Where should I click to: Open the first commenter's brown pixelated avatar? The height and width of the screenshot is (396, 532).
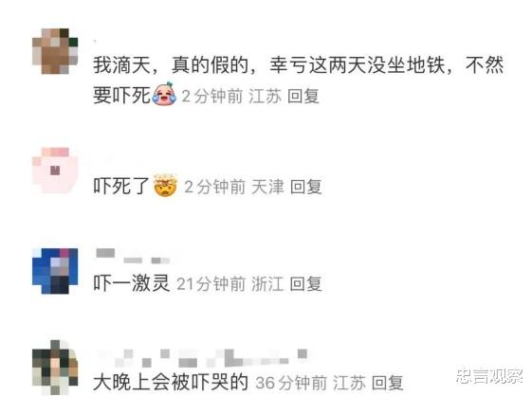55,51
